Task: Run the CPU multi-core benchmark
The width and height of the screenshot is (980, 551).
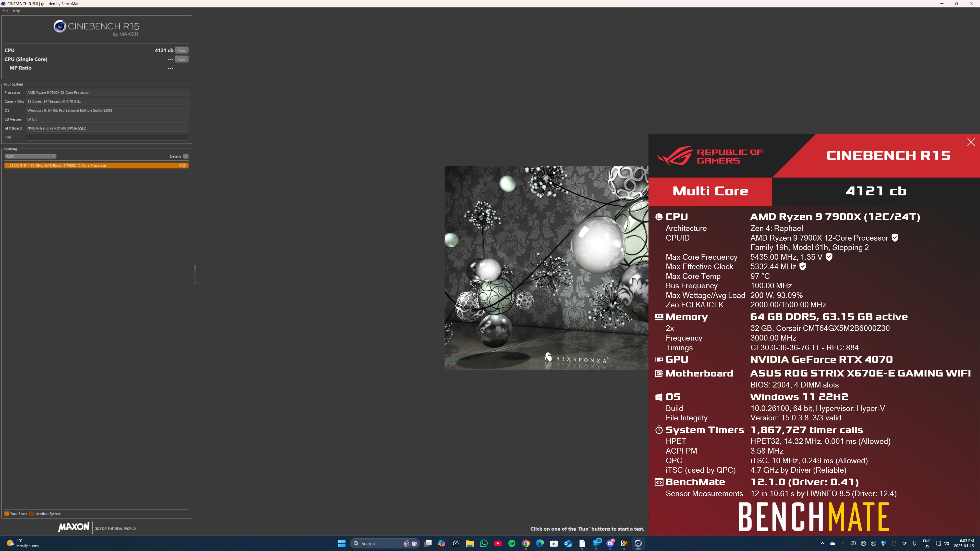Action: [181, 50]
